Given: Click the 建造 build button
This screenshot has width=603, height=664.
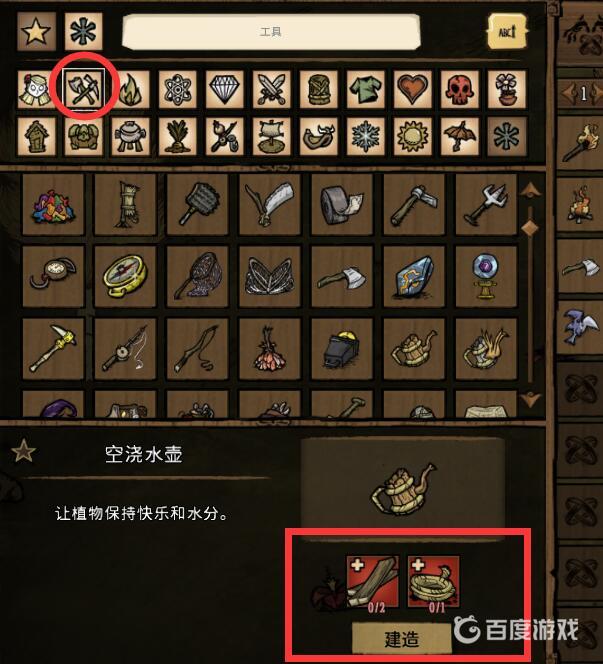Looking at the screenshot, I should [x=401, y=638].
